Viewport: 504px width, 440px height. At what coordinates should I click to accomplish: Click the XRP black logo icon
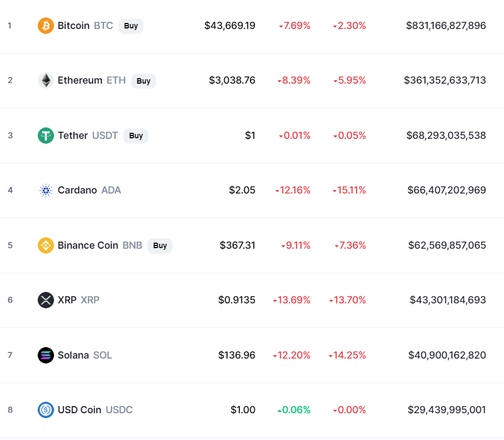[x=46, y=300]
